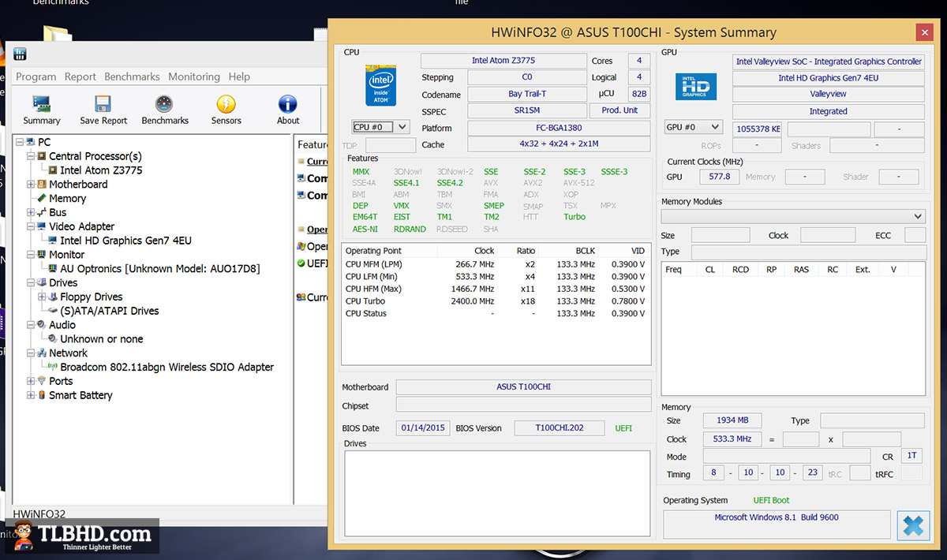Expand the Ports tree node
The width and height of the screenshot is (947, 560).
(x=31, y=381)
